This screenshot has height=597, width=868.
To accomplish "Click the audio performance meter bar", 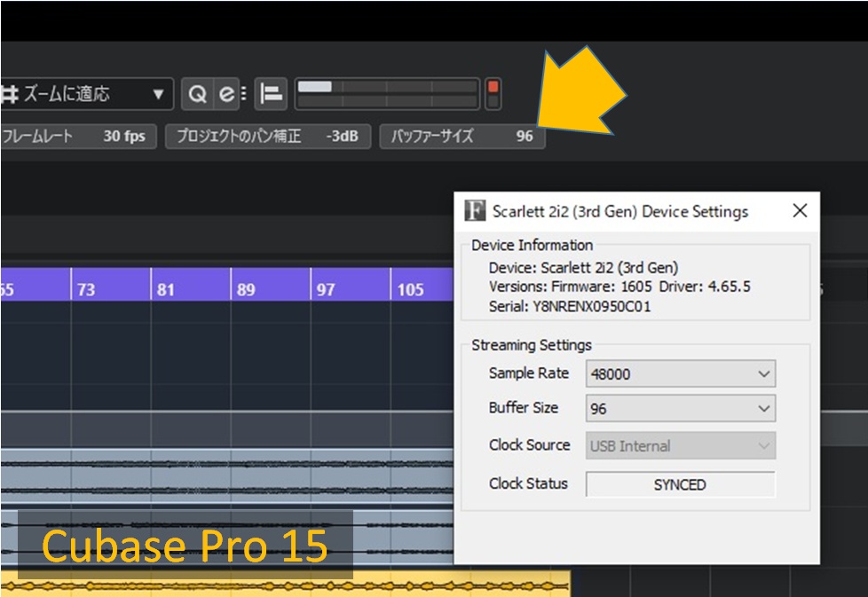I will point(386,93).
